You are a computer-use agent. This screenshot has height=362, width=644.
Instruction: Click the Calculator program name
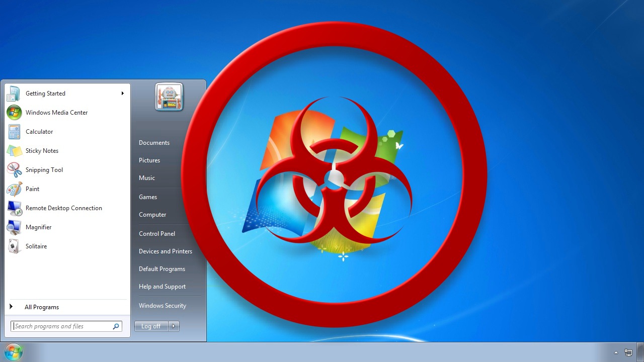(39, 132)
